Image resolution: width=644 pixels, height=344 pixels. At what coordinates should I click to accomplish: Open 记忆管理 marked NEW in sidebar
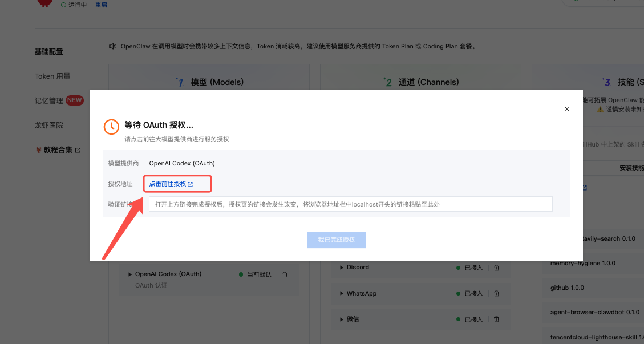pyautogui.click(x=49, y=101)
